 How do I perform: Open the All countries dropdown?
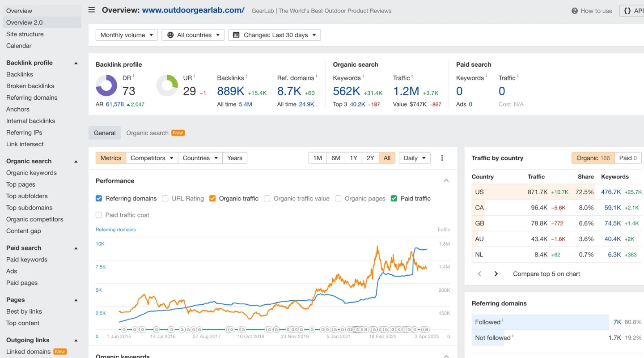click(193, 35)
